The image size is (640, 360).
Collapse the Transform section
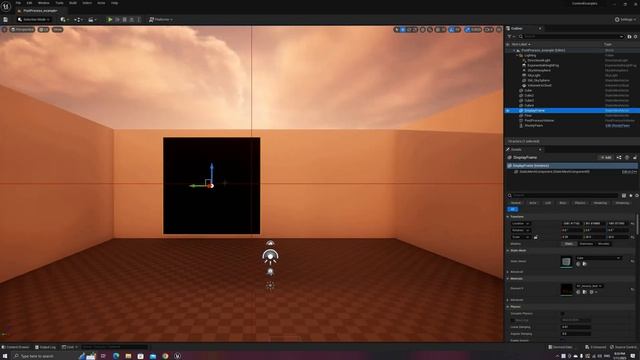point(508,217)
